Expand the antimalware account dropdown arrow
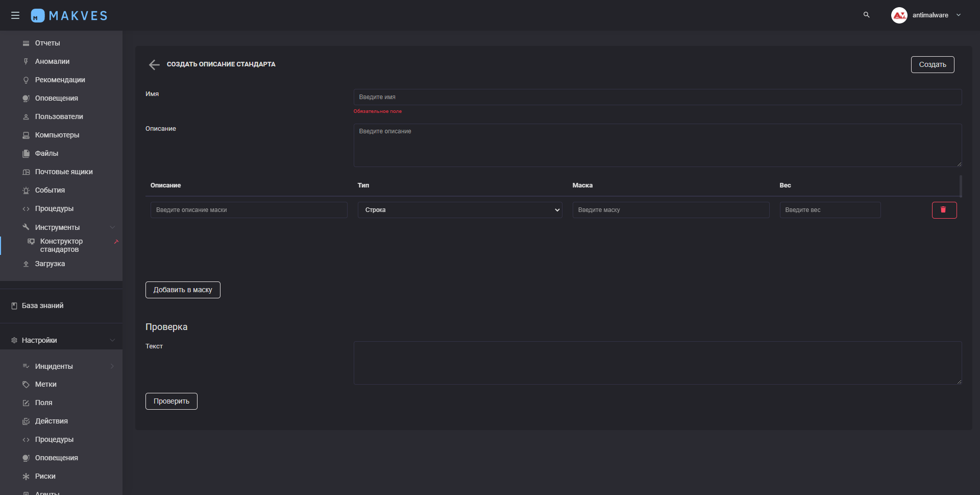This screenshot has height=495, width=980. (959, 15)
